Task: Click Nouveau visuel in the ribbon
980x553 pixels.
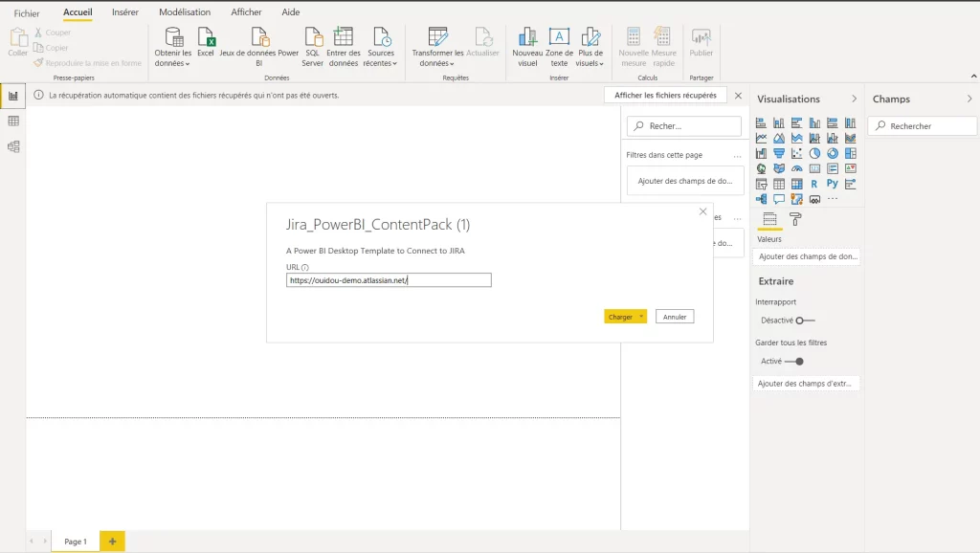Action: (527, 46)
